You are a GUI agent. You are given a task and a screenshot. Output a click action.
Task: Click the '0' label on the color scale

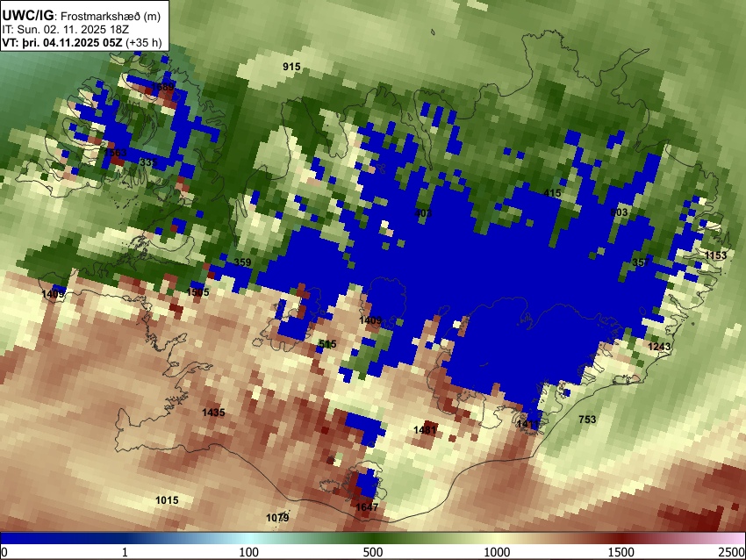[4, 552]
